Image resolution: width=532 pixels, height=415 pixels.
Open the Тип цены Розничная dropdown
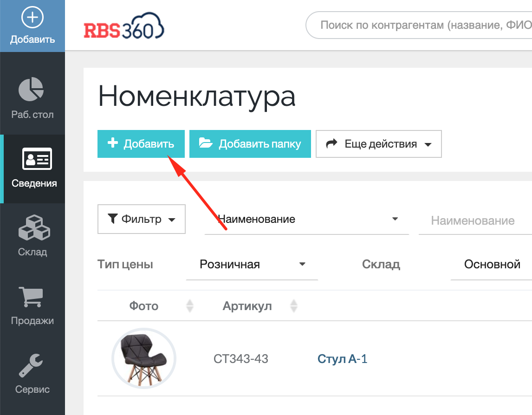coord(252,265)
